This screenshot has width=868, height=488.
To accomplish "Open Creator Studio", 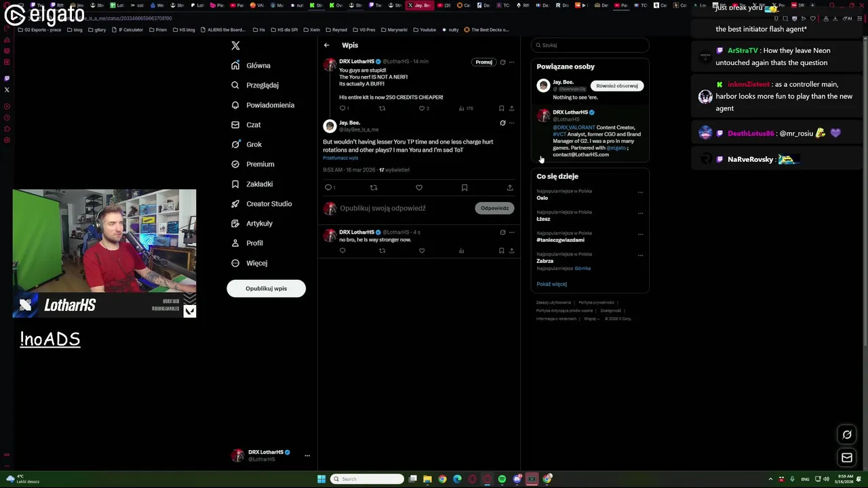I will 262,203.
